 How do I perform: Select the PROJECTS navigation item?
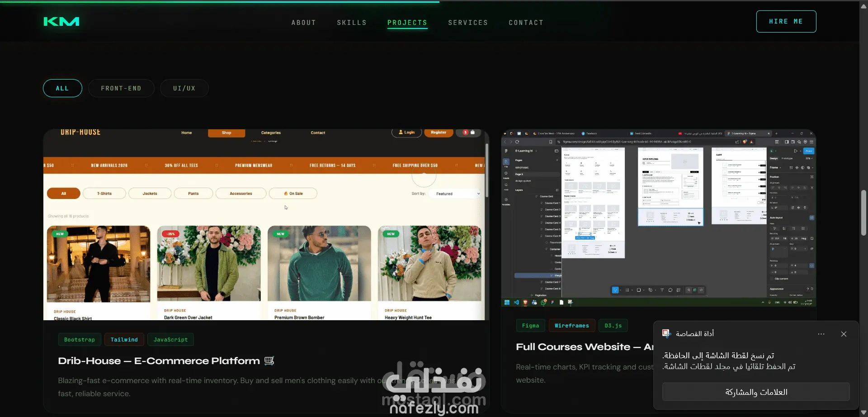point(407,23)
